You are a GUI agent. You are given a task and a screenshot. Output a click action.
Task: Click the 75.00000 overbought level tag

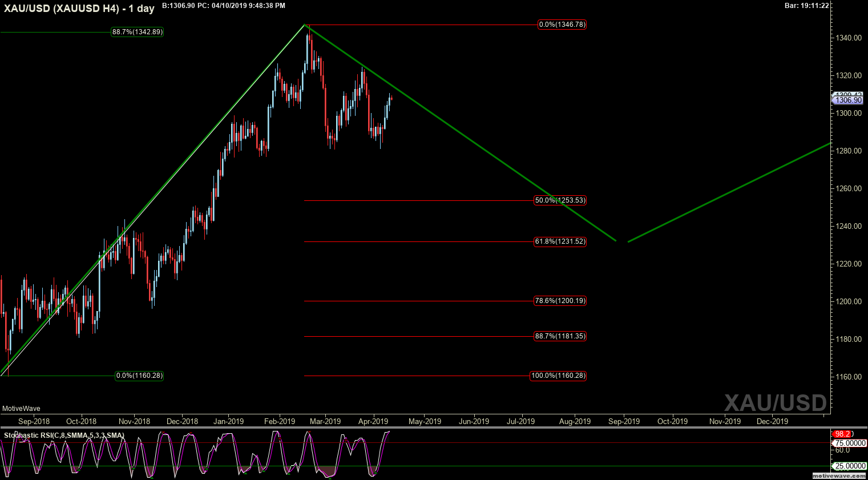point(850,443)
